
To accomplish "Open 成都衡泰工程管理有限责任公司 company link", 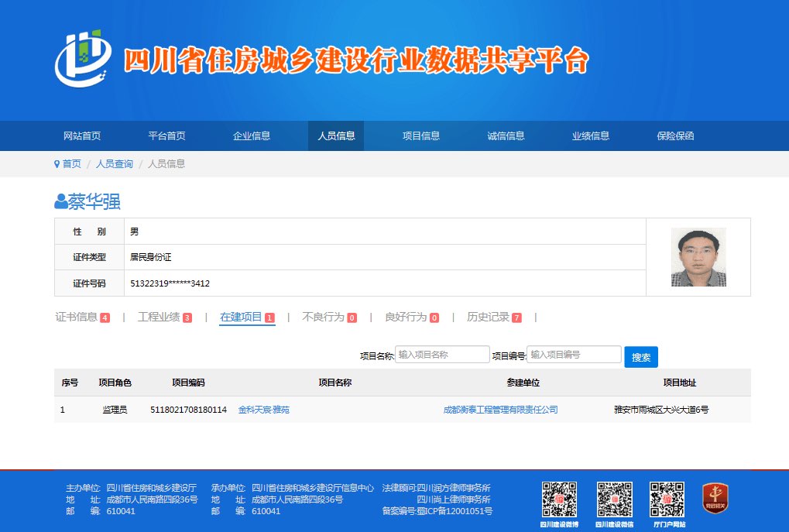I will click(500, 410).
